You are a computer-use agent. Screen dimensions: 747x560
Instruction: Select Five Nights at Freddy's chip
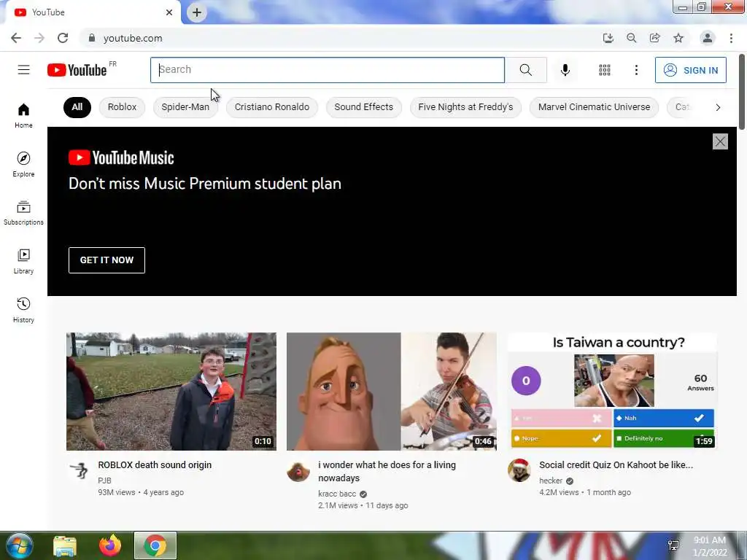(x=465, y=107)
